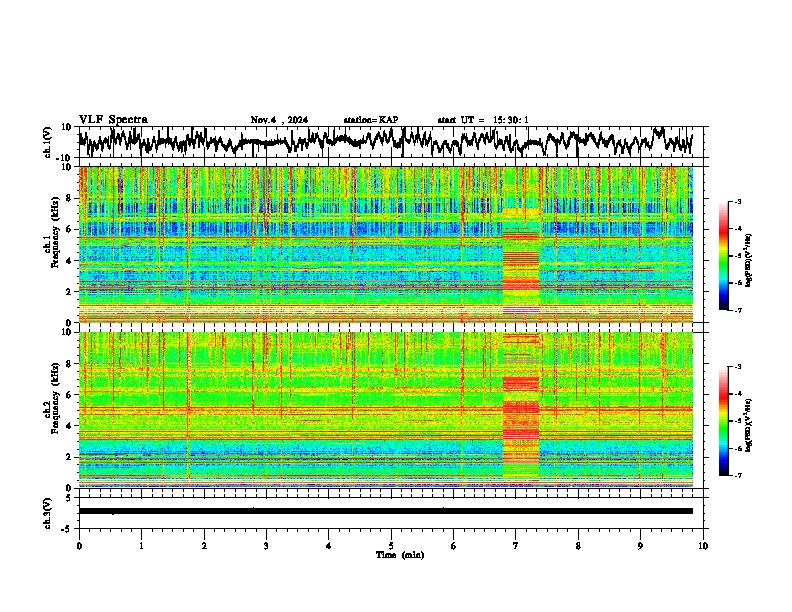Click the -4 label on ch.2 colorbar
The height and width of the screenshot is (612, 792).
pyautogui.click(x=737, y=394)
